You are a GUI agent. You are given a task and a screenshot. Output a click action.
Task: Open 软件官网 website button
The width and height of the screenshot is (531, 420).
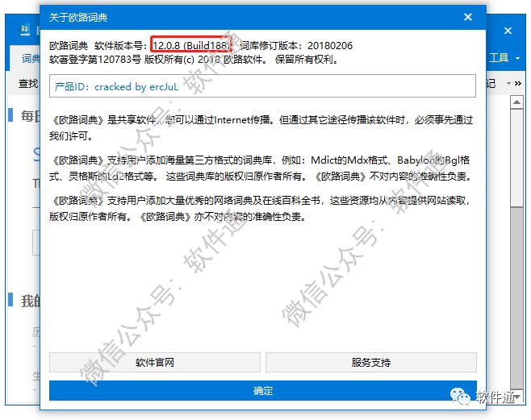(x=155, y=363)
